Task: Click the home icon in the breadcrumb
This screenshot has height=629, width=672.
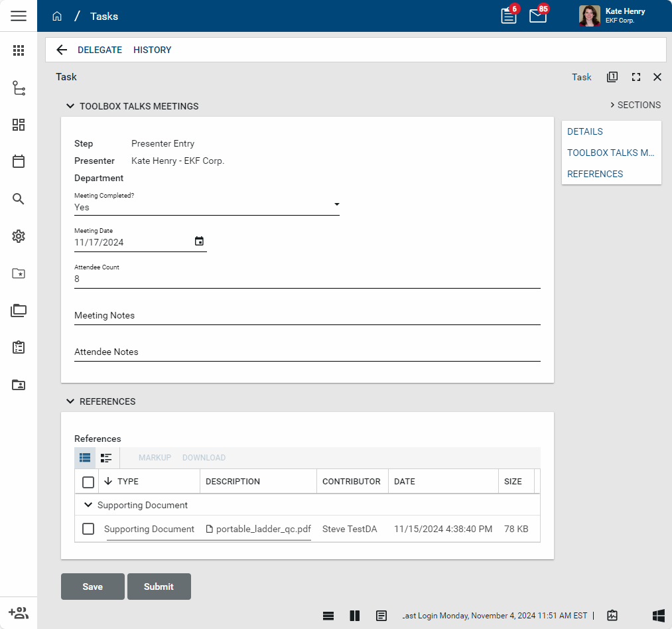Action: tap(57, 16)
